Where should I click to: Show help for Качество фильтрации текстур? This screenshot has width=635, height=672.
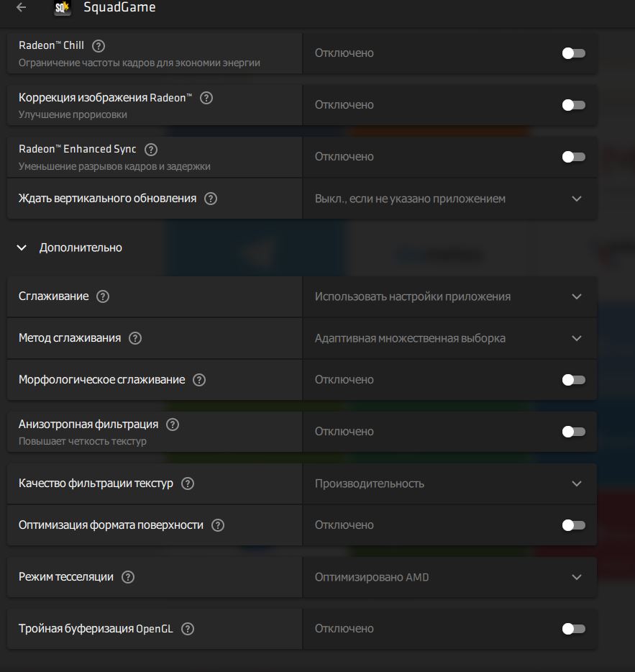point(188,483)
